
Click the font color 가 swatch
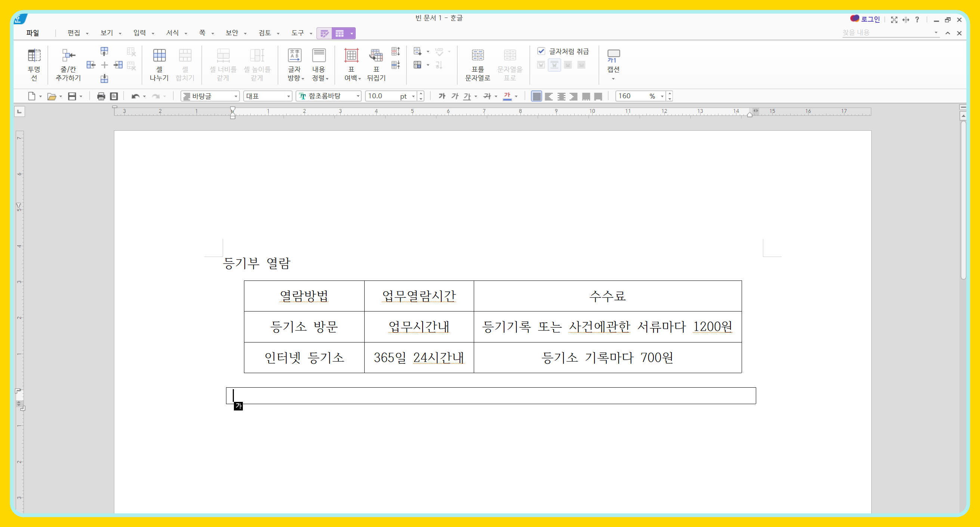507,96
